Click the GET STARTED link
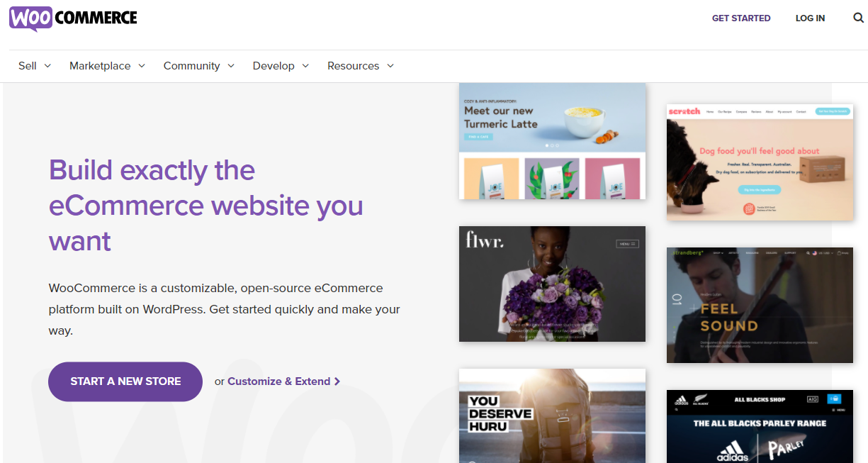Screen dimensions: 868x463 tap(741, 18)
